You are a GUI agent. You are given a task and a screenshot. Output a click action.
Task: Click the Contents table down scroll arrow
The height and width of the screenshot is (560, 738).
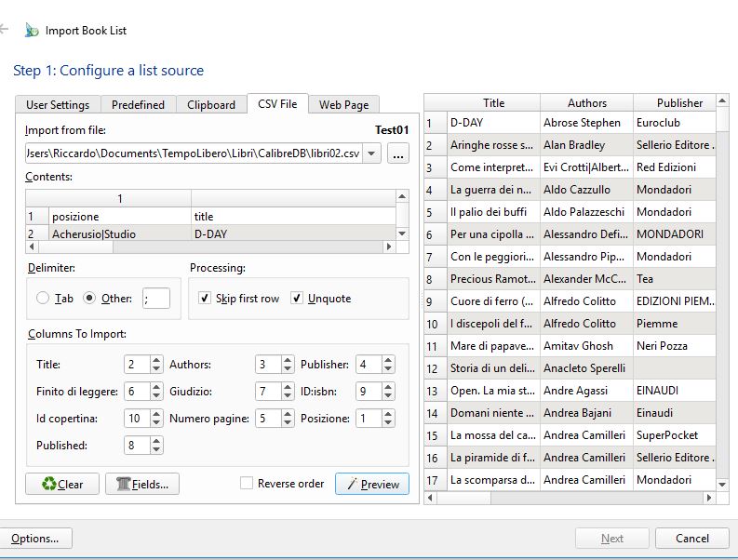coord(402,233)
